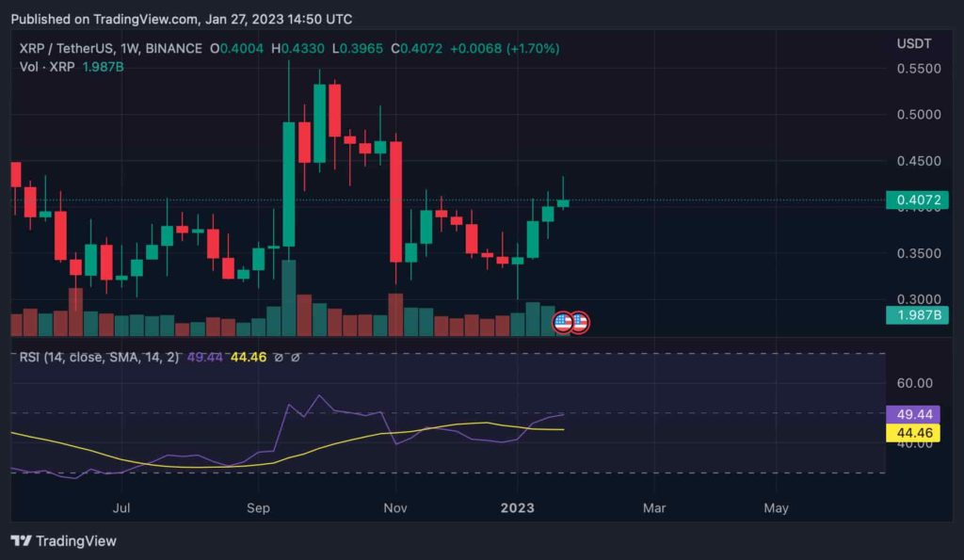Click the tall green September candle
This screenshot has width=964, height=560.
tap(288, 184)
